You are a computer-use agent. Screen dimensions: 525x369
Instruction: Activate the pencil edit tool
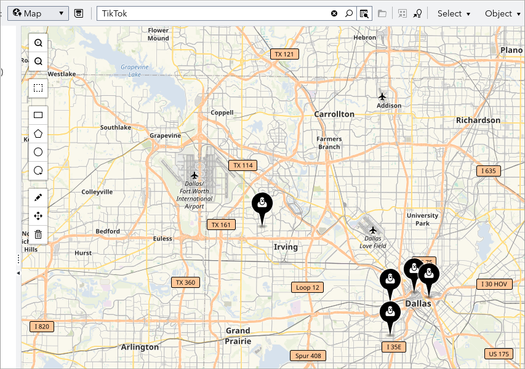38,198
